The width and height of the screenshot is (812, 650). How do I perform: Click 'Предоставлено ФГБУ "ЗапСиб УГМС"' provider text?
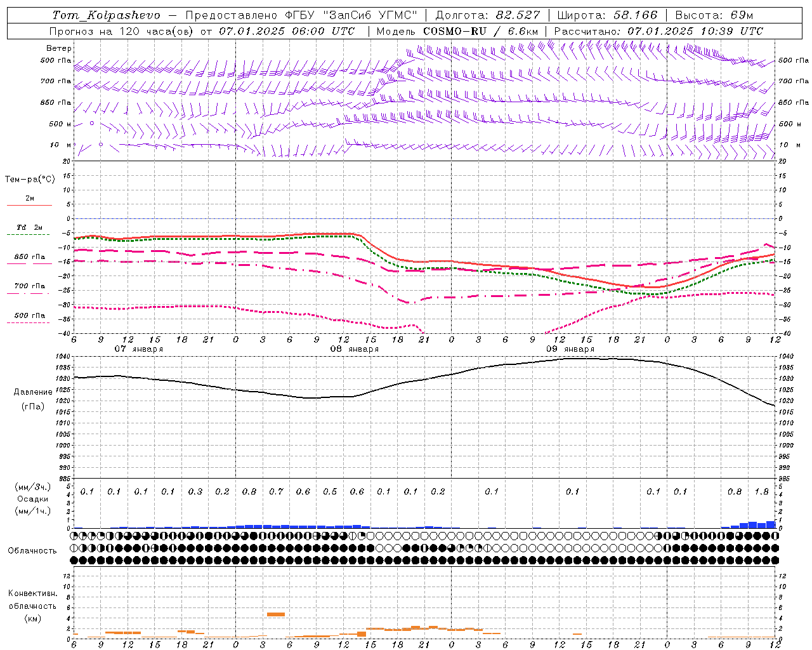301,15
